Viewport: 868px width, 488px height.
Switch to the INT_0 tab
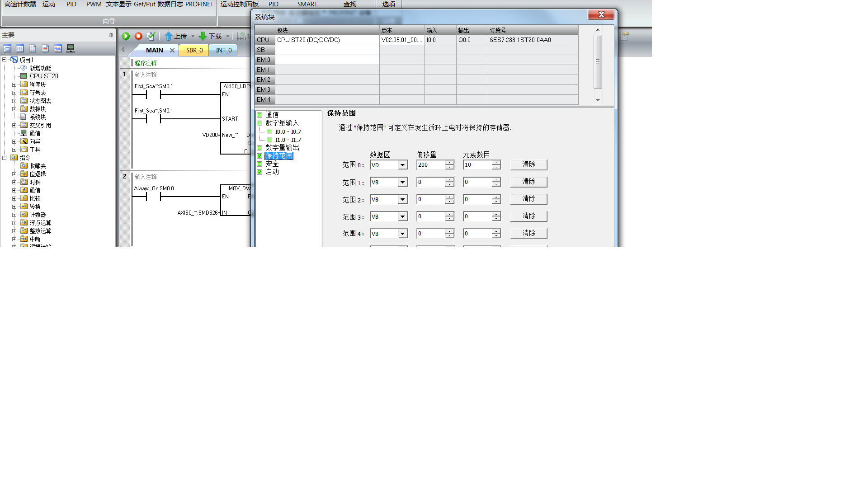coord(223,50)
